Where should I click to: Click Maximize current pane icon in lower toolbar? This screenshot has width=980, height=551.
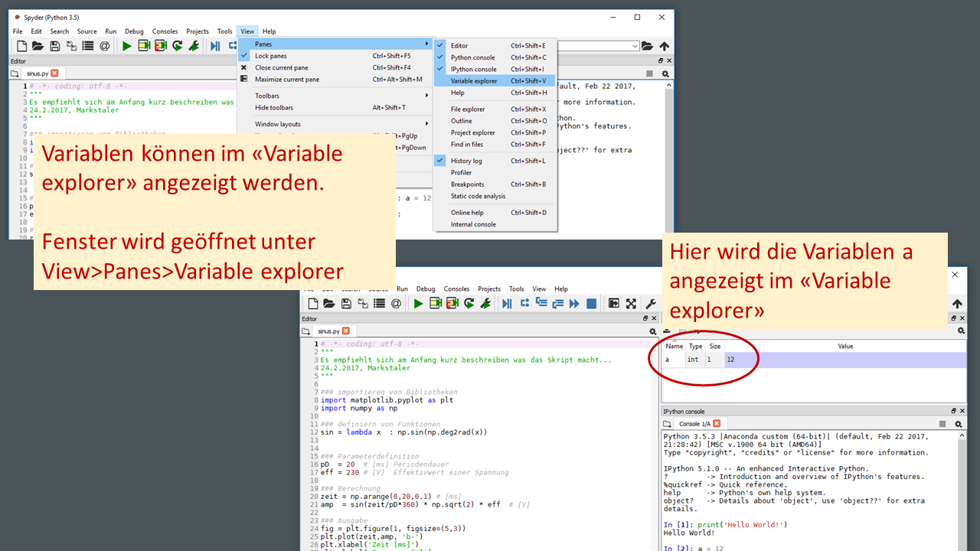tap(614, 304)
